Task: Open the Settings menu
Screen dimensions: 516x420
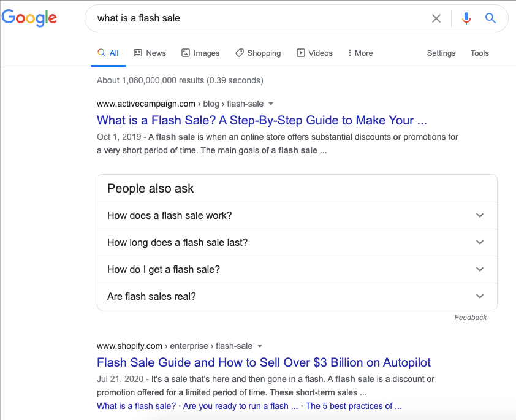Action: pyautogui.click(x=441, y=53)
